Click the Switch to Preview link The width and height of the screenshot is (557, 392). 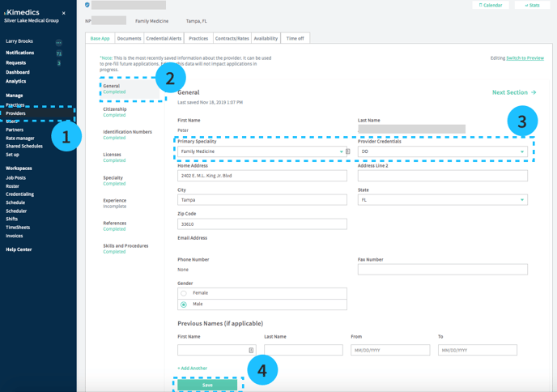pos(525,58)
